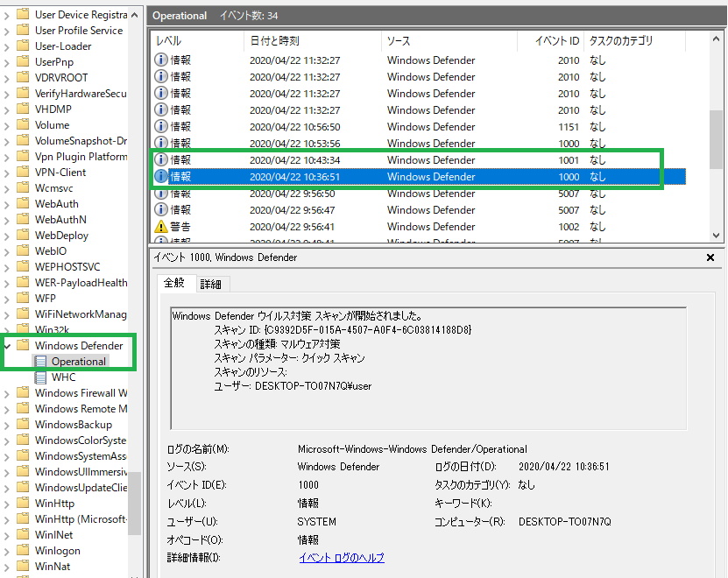Viewport: 728px width, 578px height.
Task: Click the folder icon beside Volume
Action: [x=23, y=124]
